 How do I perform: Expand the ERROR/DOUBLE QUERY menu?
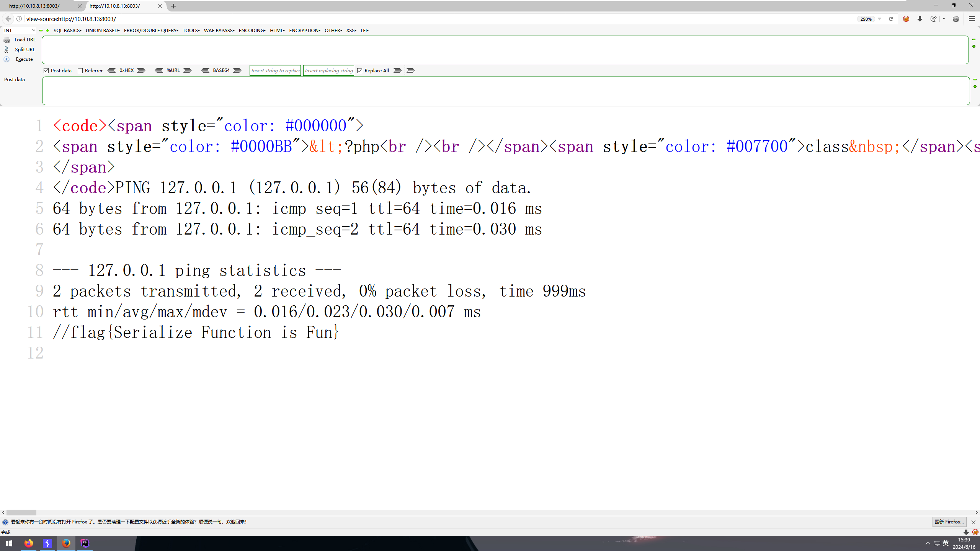pyautogui.click(x=151, y=31)
